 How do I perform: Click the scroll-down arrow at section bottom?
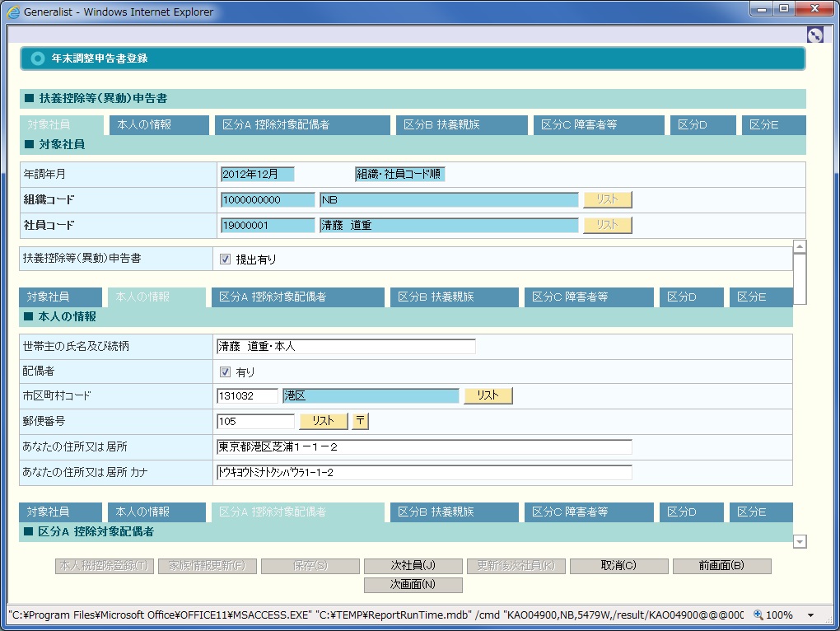click(x=799, y=541)
